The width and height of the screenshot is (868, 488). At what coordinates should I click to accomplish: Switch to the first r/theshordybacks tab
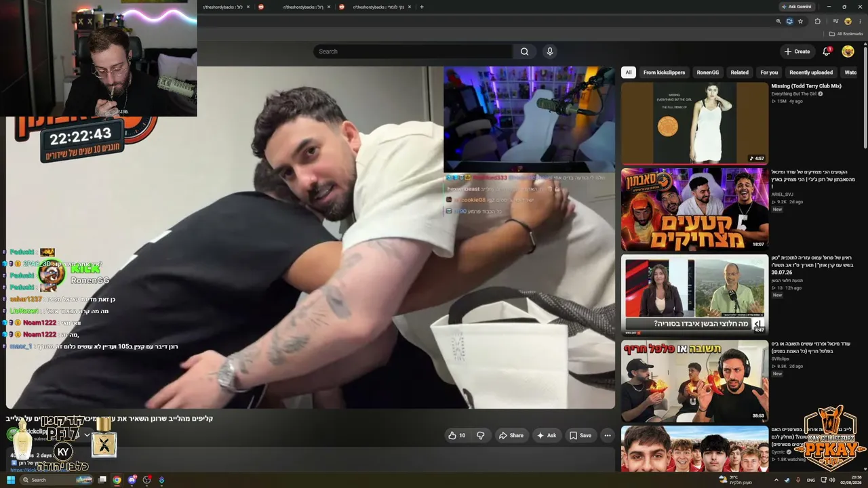coord(222,7)
